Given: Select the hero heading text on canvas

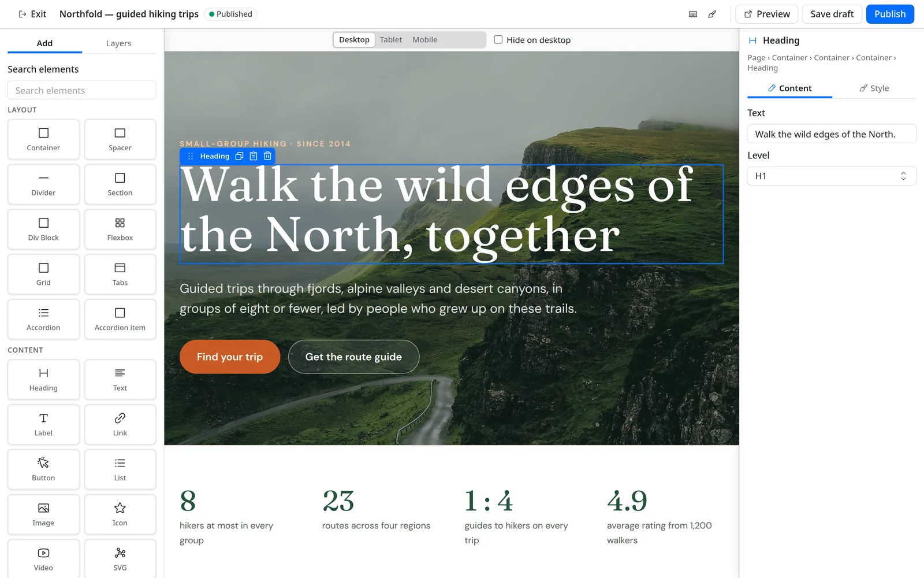Looking at the screenshot, I should [x=451, y=214].
